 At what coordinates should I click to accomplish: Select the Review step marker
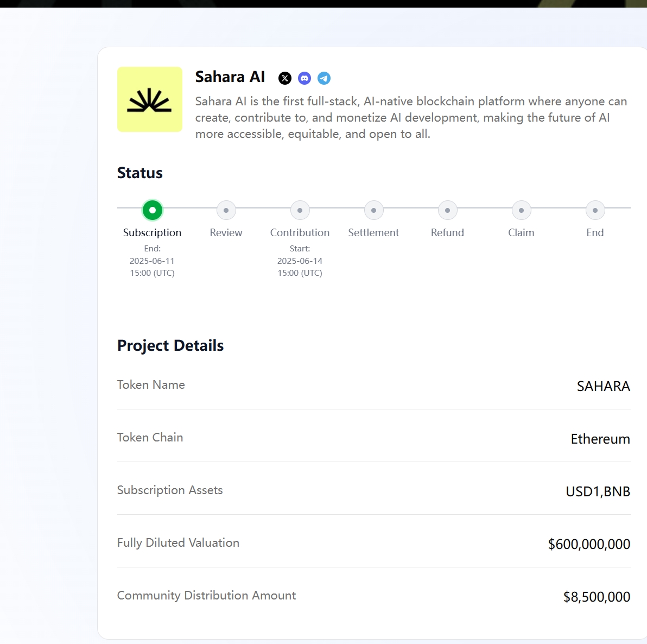(226, 211)
